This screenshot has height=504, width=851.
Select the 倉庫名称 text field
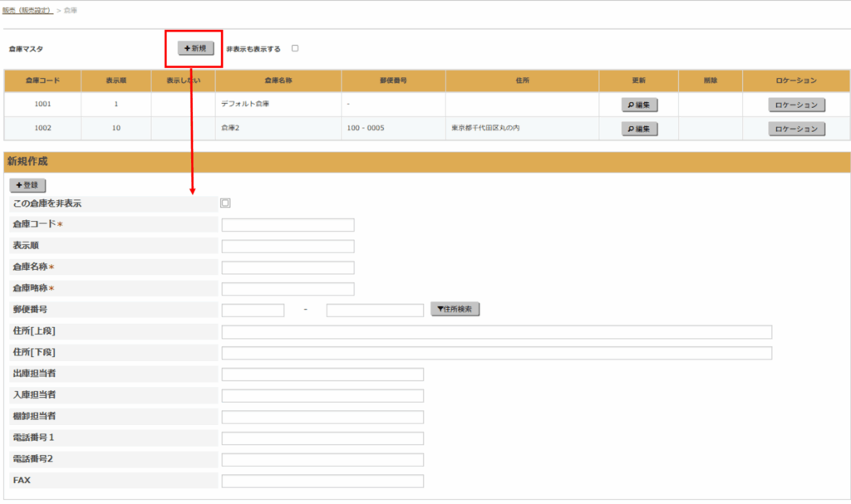(288, 267)
